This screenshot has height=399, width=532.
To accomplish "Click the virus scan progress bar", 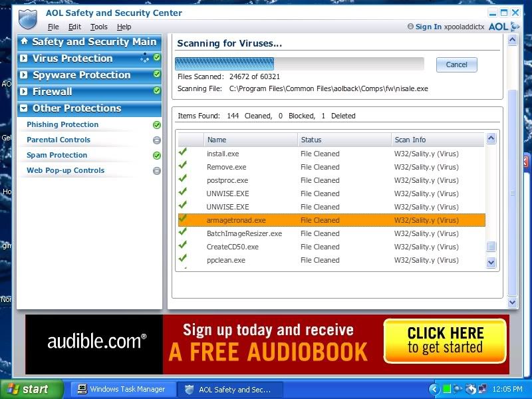I will (x=299, y=64).
